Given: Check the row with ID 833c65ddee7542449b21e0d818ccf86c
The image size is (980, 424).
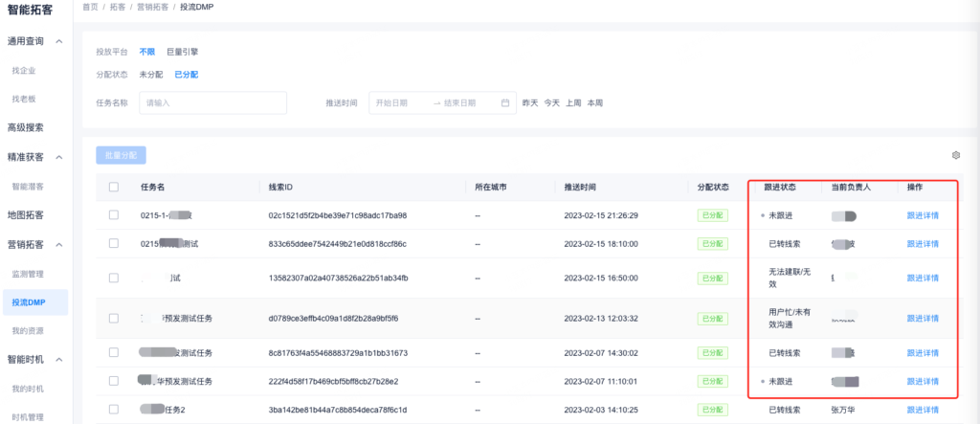Looking at the screenshot, I should pyautogui.click(x=114, y=244).
